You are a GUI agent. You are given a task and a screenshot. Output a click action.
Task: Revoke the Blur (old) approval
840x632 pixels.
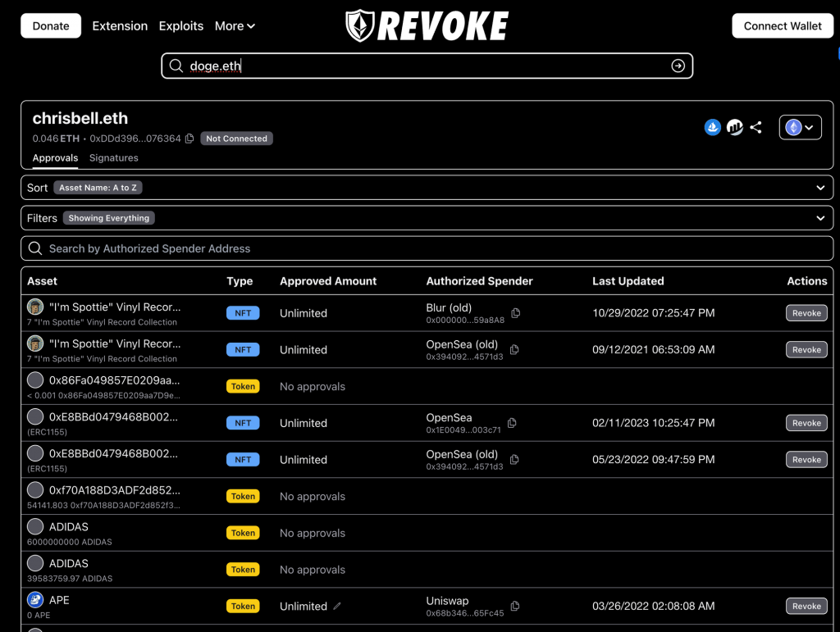coord(806,313)
